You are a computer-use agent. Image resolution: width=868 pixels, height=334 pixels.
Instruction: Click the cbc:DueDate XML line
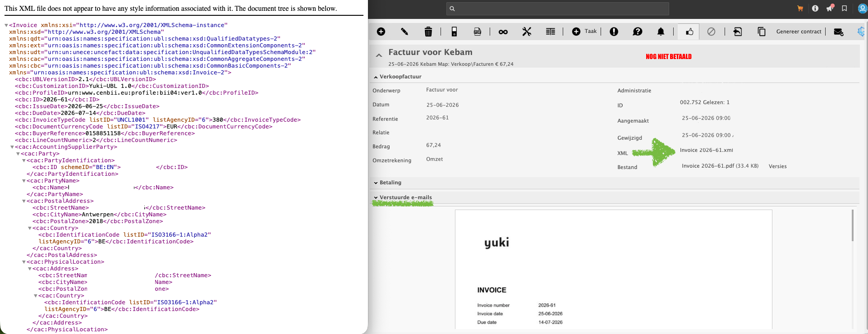80,113
